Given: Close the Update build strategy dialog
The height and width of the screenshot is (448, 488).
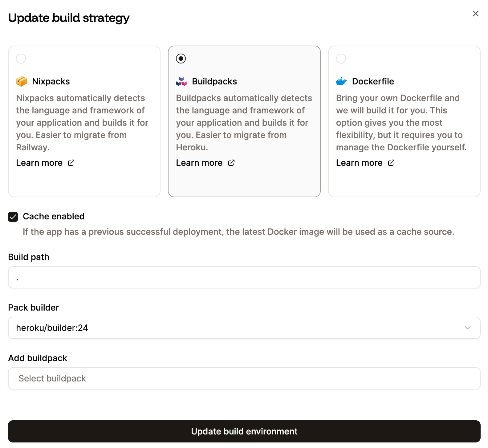Looking at the screenshot, I should tap(475, 14).
